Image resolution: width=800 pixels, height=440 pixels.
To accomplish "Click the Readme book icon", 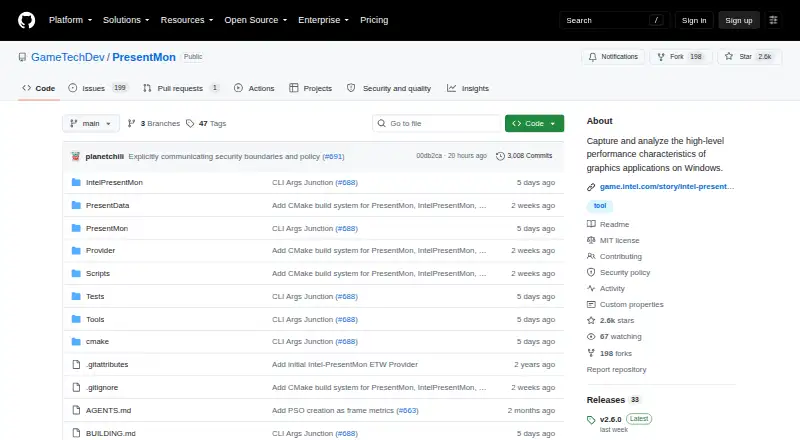I will click(x=591, y=224).
